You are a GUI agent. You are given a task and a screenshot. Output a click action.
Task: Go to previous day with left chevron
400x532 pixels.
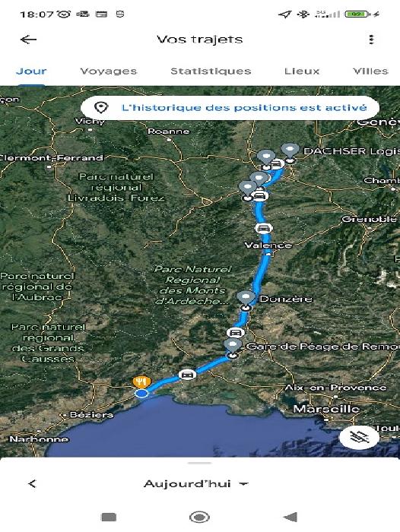tap(32, 484)
